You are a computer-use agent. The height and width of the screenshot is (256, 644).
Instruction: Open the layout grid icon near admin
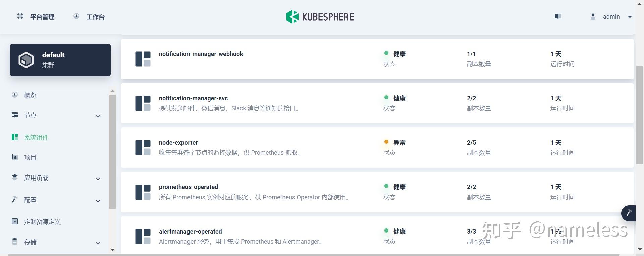coord(558,16)
